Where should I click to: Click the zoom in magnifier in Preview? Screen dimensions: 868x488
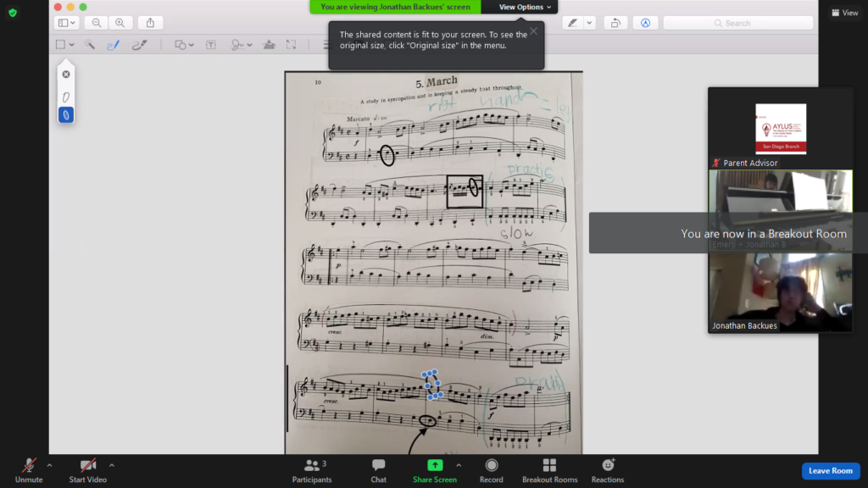(120, 23)
